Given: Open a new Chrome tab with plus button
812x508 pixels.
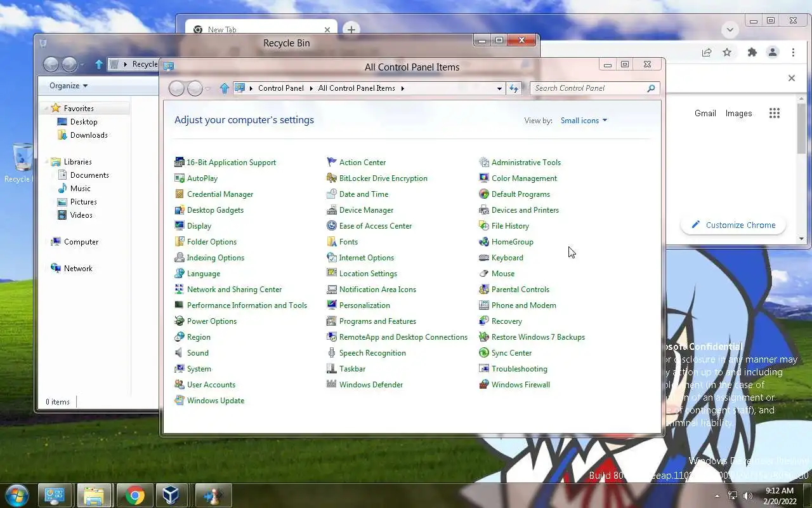Looking at the screenshot, I should (x=351, y=29).
